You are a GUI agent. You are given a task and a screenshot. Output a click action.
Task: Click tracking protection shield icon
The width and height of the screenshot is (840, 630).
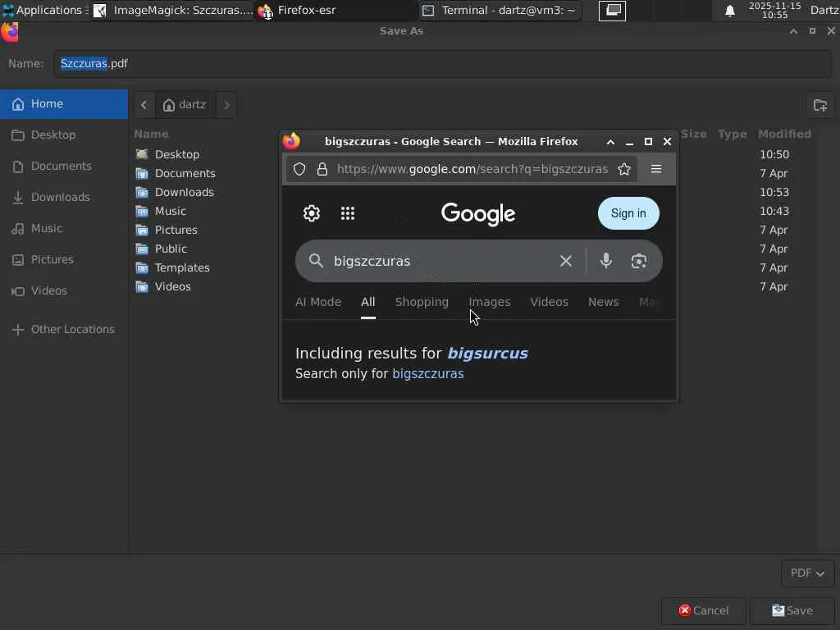[299, 169]
